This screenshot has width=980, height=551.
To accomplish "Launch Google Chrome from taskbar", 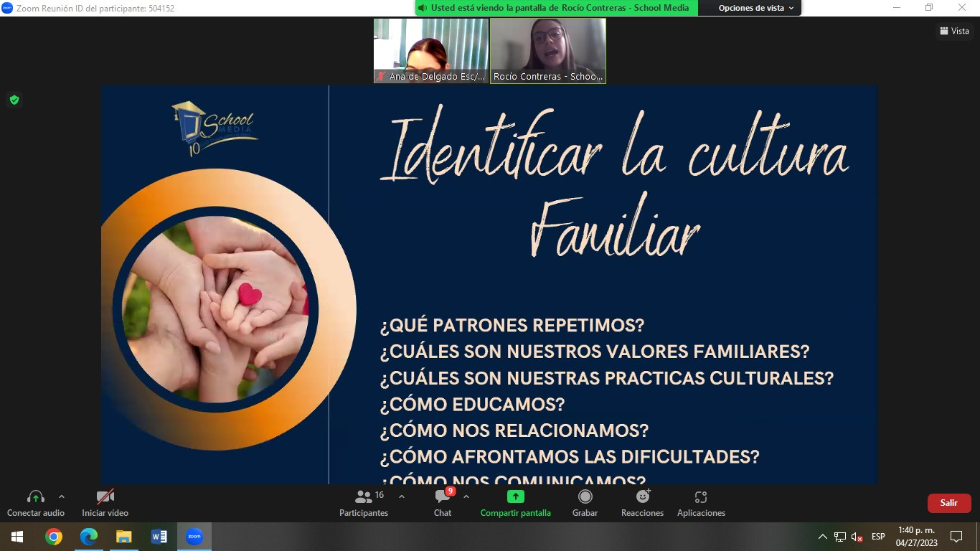I will pyautogui.click(x=54, y=537).
